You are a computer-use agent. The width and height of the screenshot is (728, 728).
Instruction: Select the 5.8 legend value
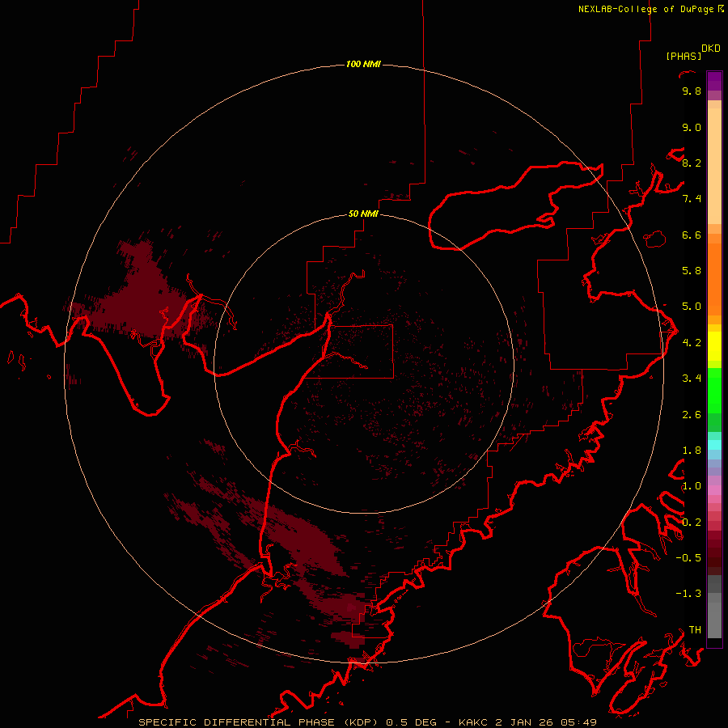coord(692,271)
